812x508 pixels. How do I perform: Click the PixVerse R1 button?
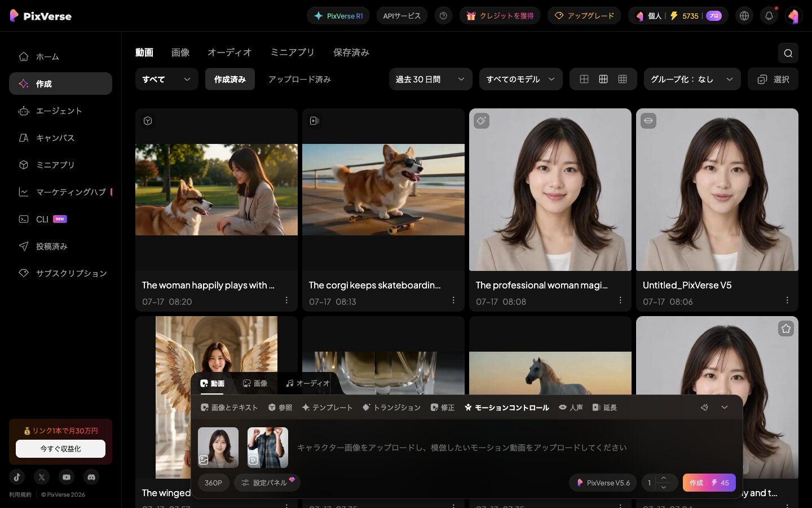[338, 16]
